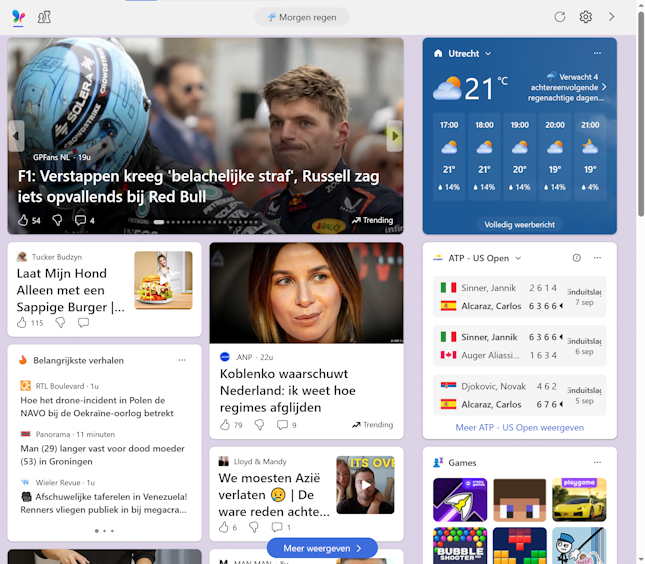The image size is (645, 564).
Task: Open Djokovic vs Alcaraz match result
Action: pos(520,395)
